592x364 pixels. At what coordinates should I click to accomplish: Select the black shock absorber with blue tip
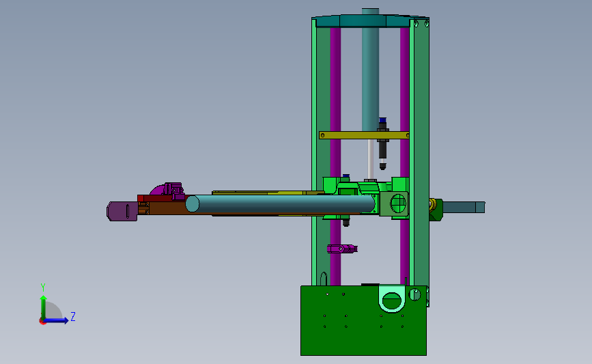coord(382,143)
